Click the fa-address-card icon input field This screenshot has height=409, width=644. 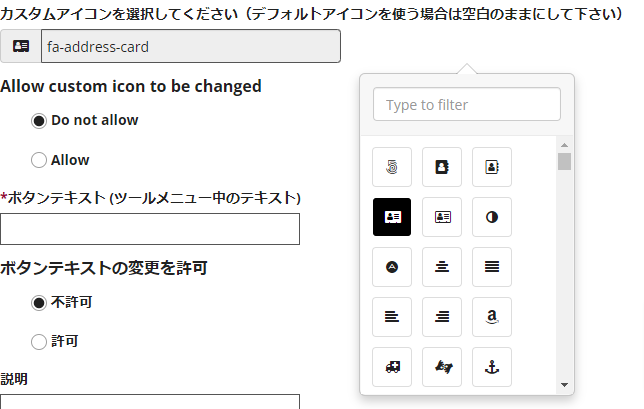(x=191, y=46)
